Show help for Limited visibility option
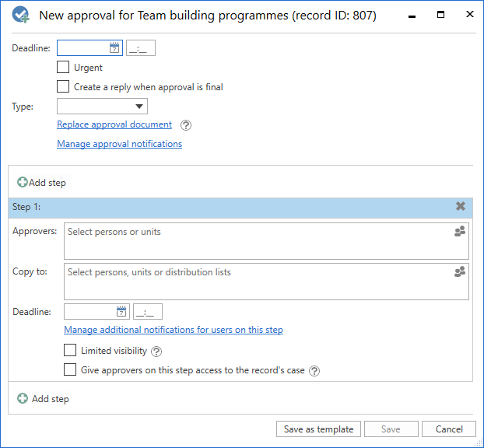Image resolution: width=484 pixels, height=448 pixels. pos(156,352)
